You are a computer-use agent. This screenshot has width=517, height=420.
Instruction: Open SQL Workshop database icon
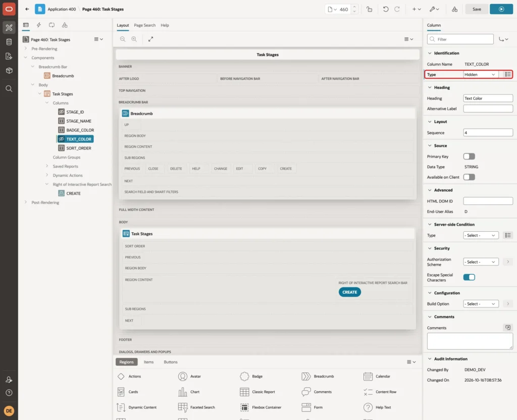(x=9, y=42)
